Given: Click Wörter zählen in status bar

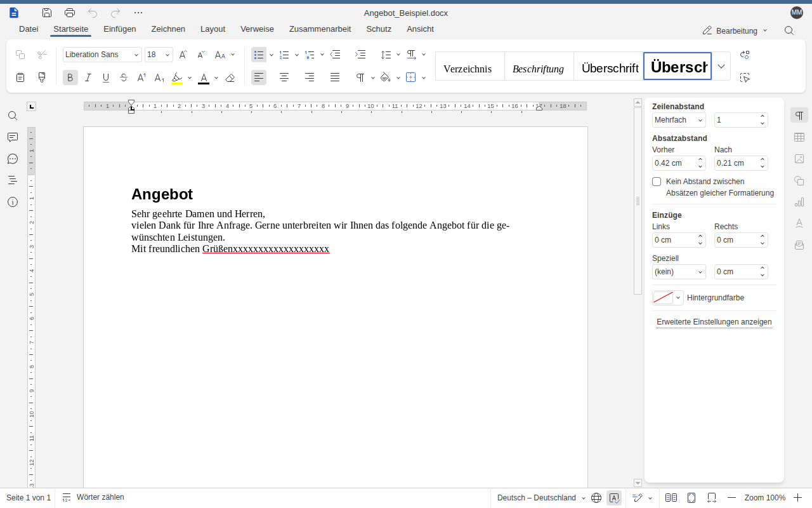Looking at the screenshot, I should click(93, 497).
